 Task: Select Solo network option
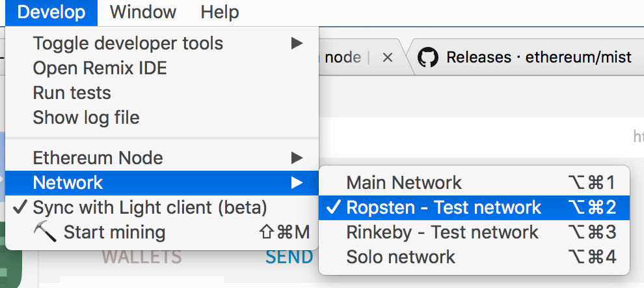pos(401,257)
